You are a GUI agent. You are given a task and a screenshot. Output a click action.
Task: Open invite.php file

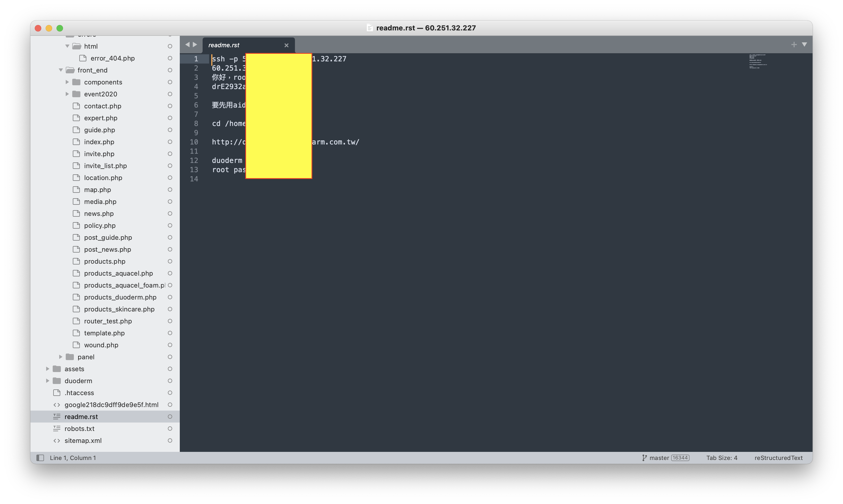[x=99, y=153]
